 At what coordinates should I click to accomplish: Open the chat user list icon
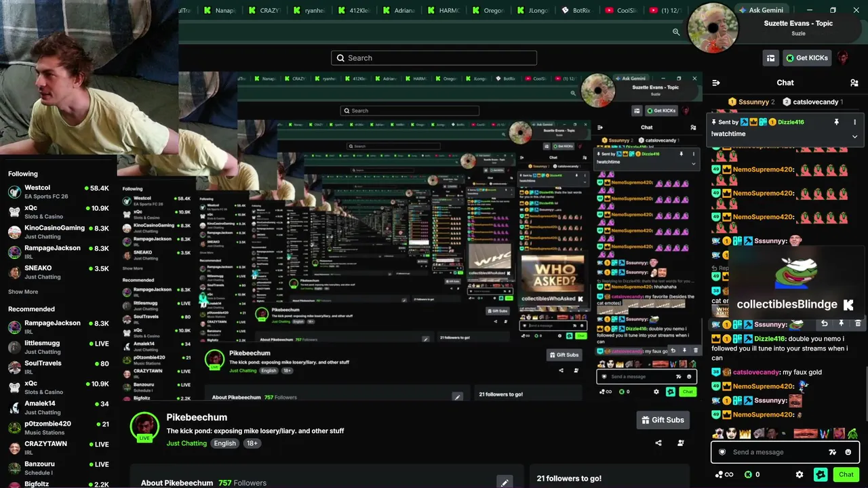[x=854, y=83]
